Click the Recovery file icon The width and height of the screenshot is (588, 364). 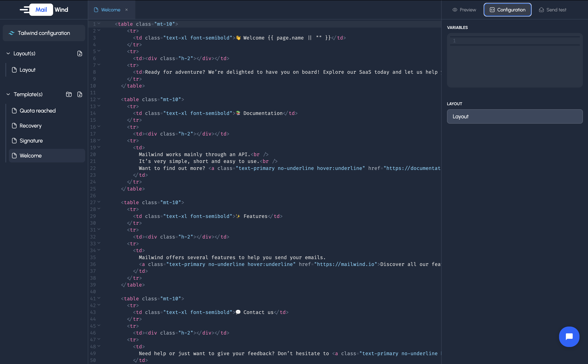(14, 126)
